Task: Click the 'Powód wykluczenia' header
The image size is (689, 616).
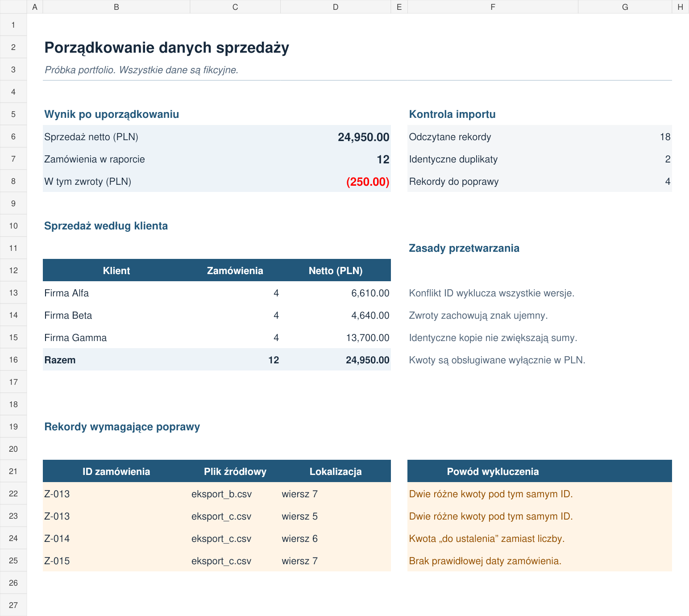Action: click(493, 471)
